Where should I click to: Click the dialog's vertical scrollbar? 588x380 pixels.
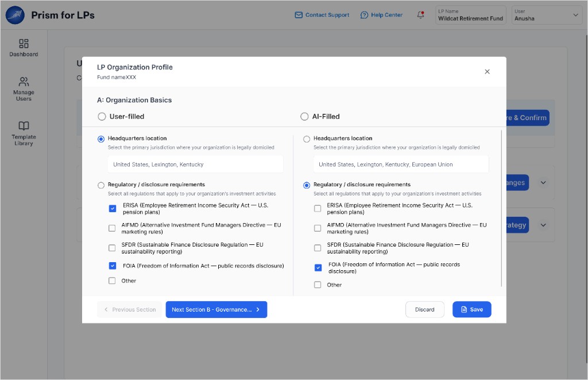pos(501,209)
